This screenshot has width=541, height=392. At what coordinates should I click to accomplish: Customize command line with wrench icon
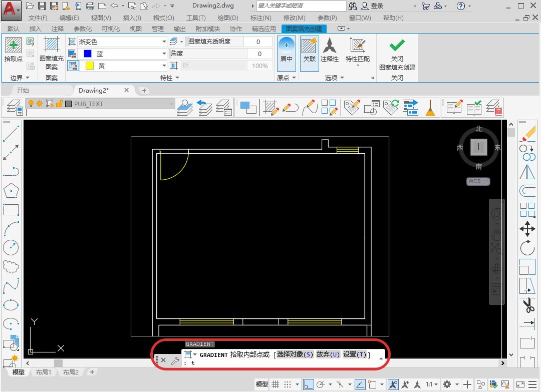click(x=175, y=360)
